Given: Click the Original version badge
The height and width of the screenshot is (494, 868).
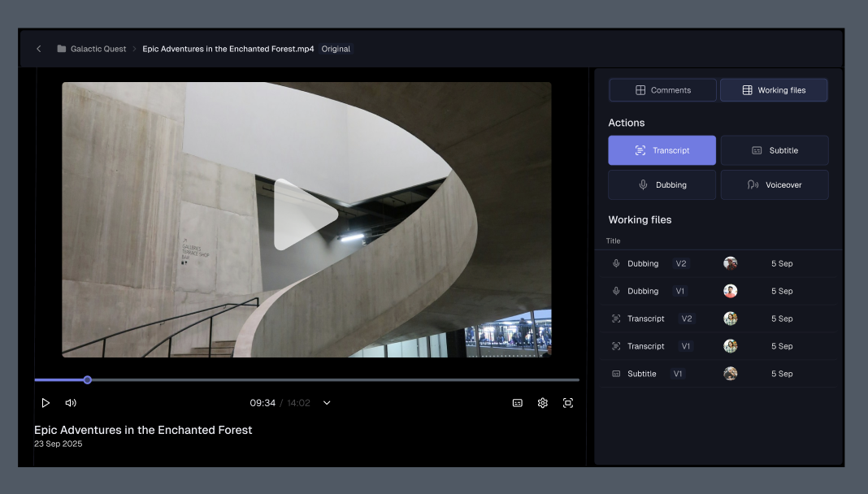Looking at the screenshot, I should pyautogui.click(x=336, y=49).
